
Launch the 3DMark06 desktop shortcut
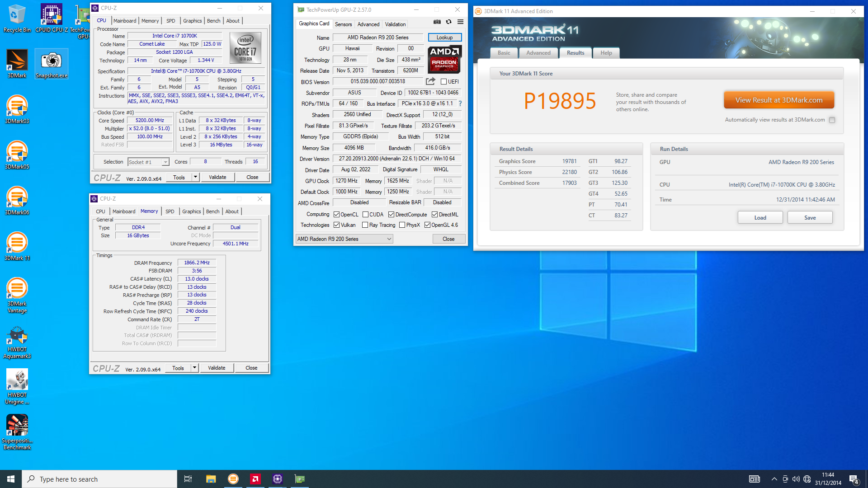click(x=17, y=201)
